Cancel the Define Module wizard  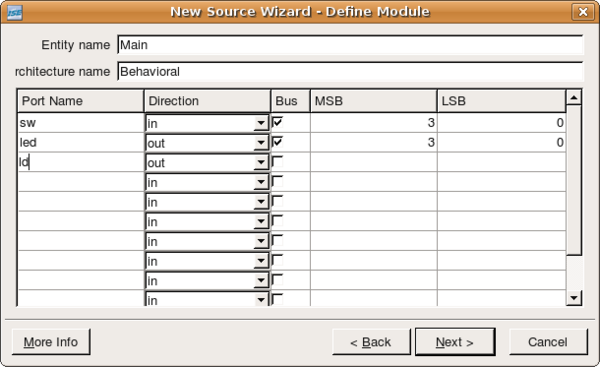click(x=548, y=342)
